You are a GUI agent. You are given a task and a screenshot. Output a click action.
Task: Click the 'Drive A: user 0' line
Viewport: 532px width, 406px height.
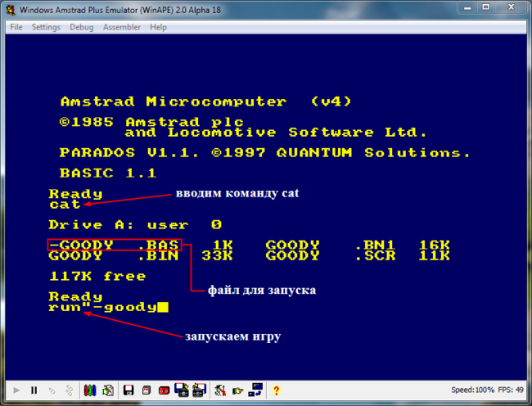tap(135, 224)
